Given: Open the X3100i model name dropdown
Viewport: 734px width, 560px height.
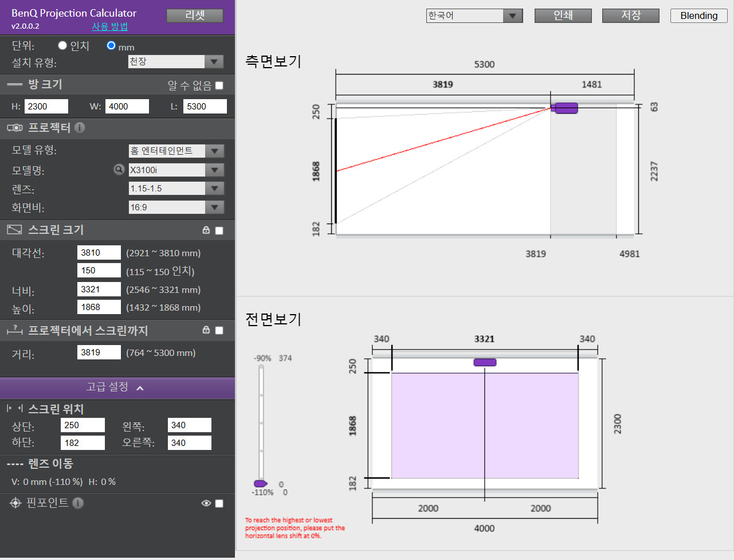Looking at the screenshot, I should pyautogui.click(x=176, y=170).
